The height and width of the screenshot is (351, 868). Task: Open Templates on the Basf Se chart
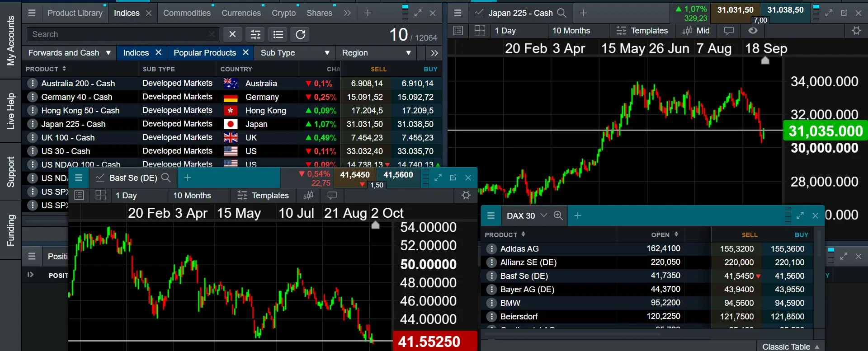pos(263,196)
